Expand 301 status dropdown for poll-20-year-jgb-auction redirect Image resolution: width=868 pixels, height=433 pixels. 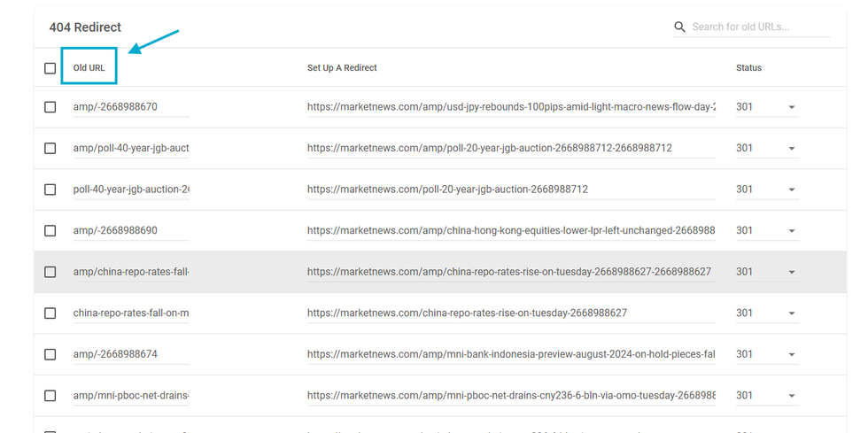click(792, 189)
